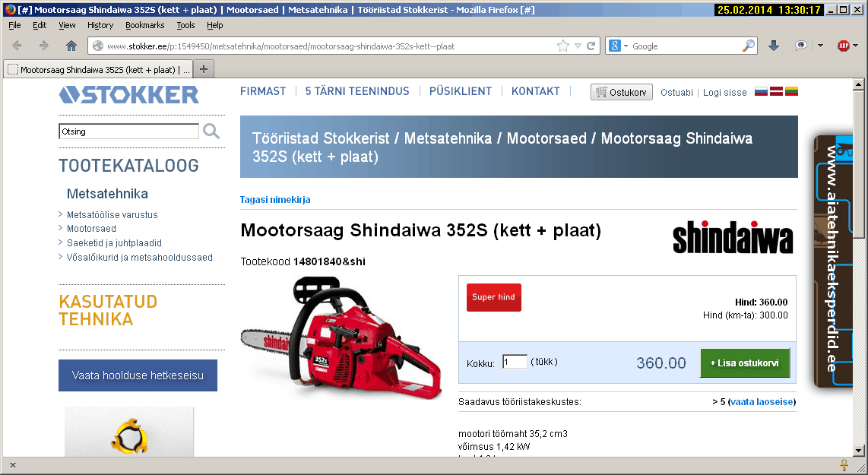Click the Kokku quantity input field

pos(515,362)
